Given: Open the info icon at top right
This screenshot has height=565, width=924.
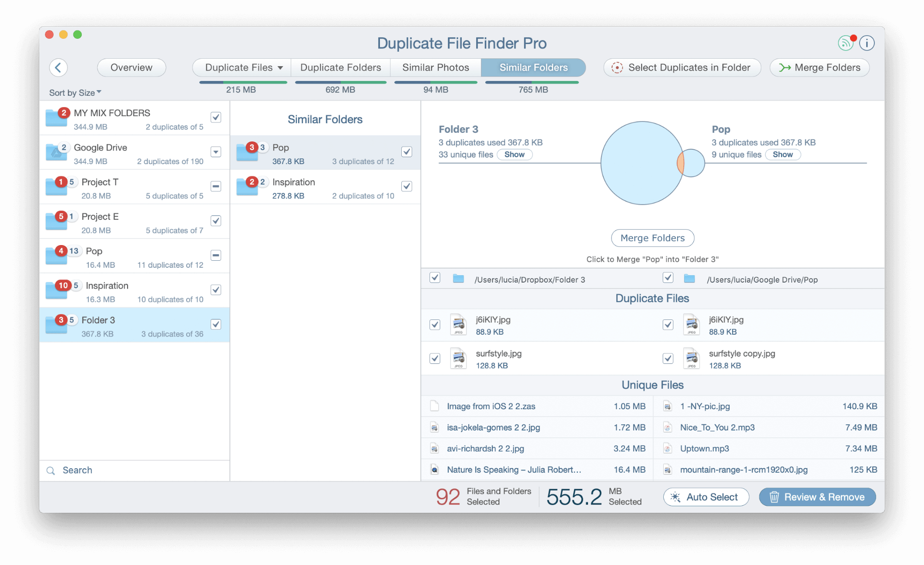Looking at the screenshot, I should click(867, 43).
